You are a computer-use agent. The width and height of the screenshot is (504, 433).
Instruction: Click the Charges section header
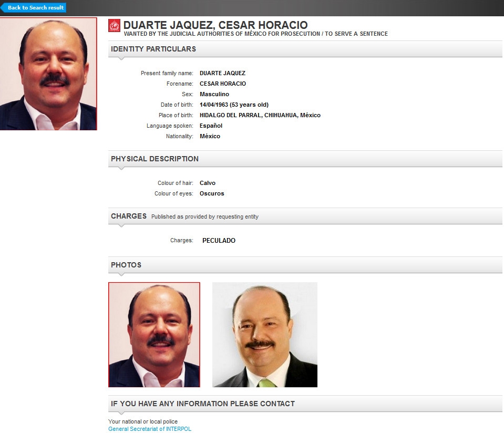128,216
